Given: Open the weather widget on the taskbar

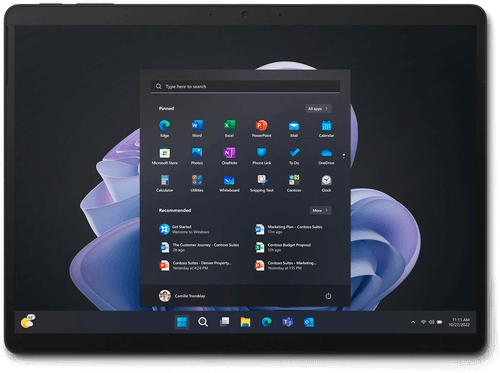Looking at the screenshot, I should (x=28, y=321).
